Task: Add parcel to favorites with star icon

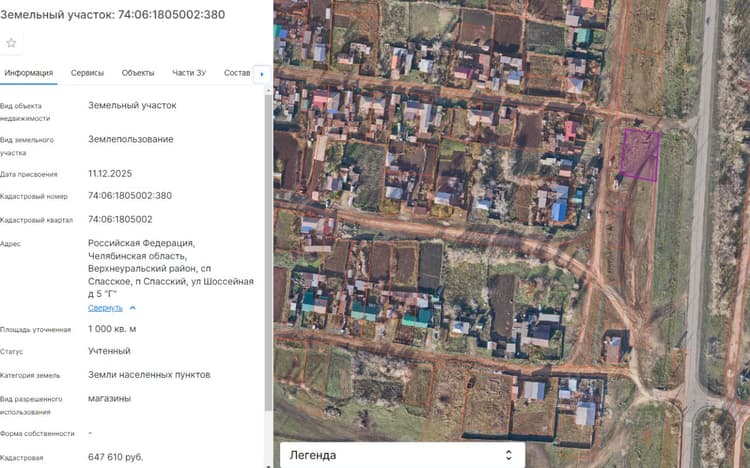Action: (11, 43)
